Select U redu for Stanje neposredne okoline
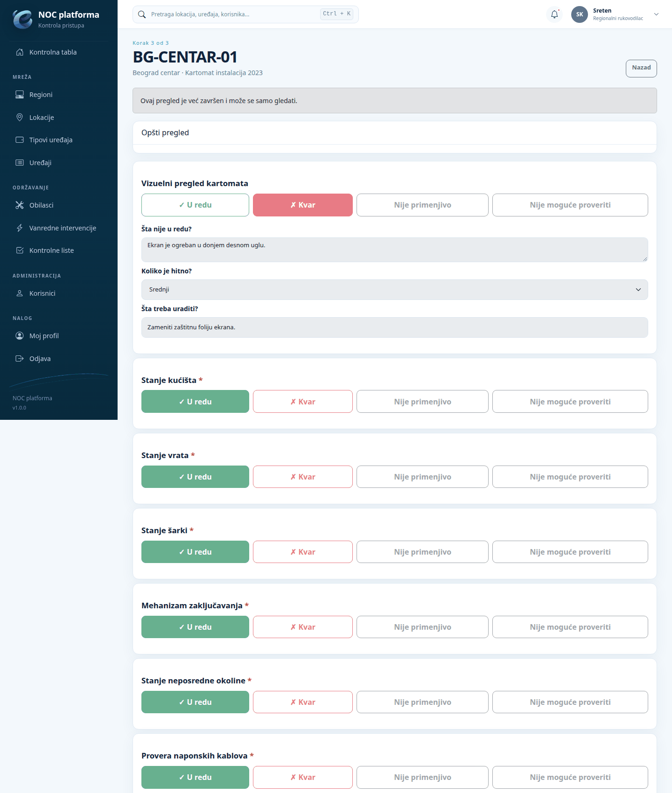Viewport: 672px width, 793px height. 195,702
